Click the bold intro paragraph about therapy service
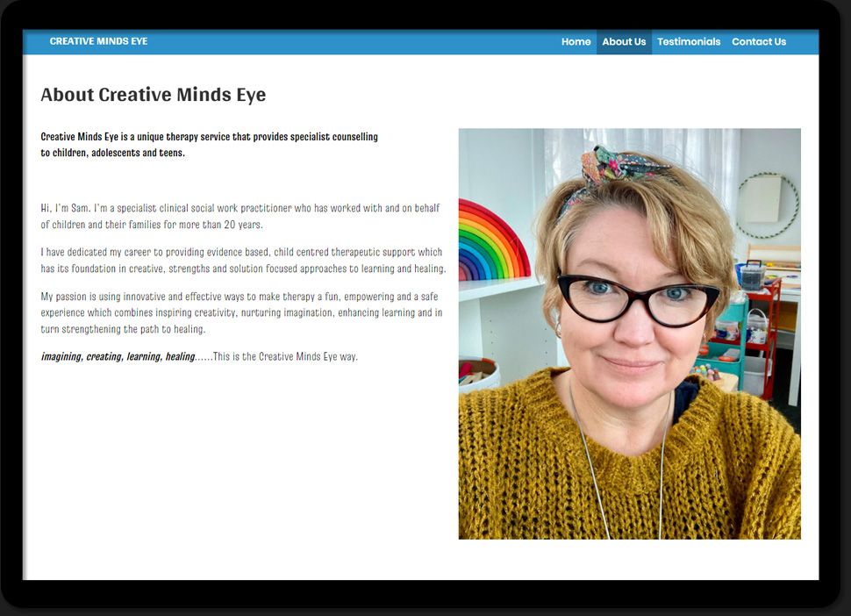Viewport: 851px width, 616px height. [209, 145]
